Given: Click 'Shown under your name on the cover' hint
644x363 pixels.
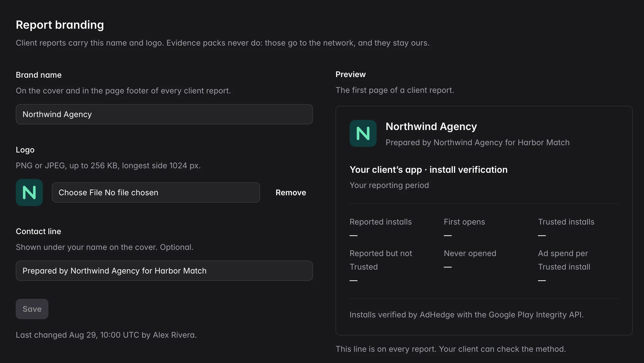Looking at the screenshot, I should pos(105,247).
